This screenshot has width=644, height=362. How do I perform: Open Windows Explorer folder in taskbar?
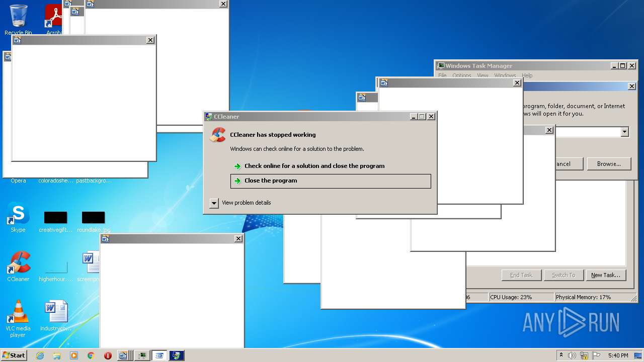[57, 355]
